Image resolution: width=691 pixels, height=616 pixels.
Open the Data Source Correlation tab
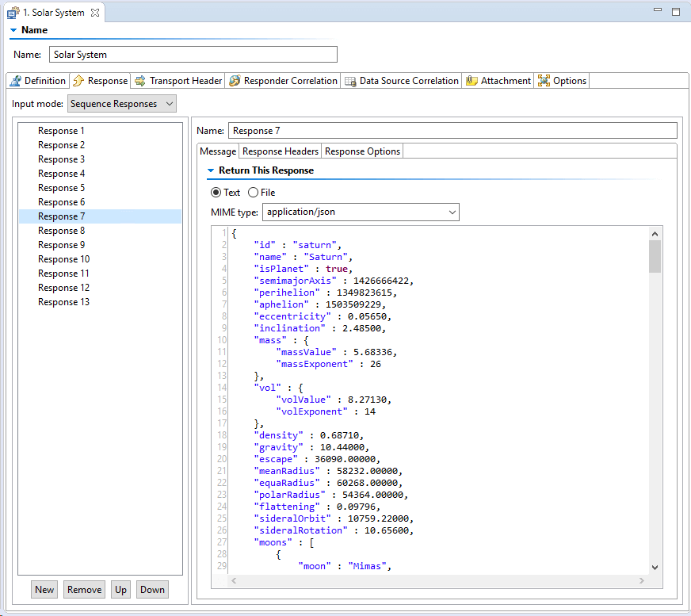point(402,81)
